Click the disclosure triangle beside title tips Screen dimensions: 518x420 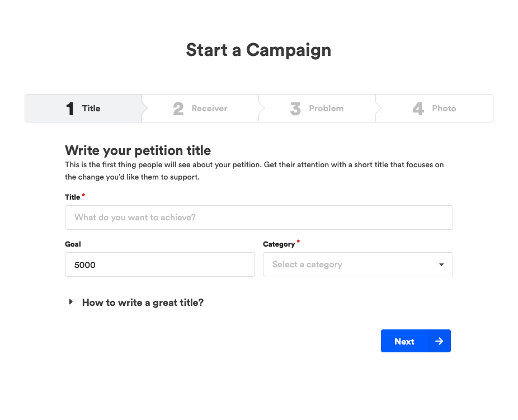(71, 301)
